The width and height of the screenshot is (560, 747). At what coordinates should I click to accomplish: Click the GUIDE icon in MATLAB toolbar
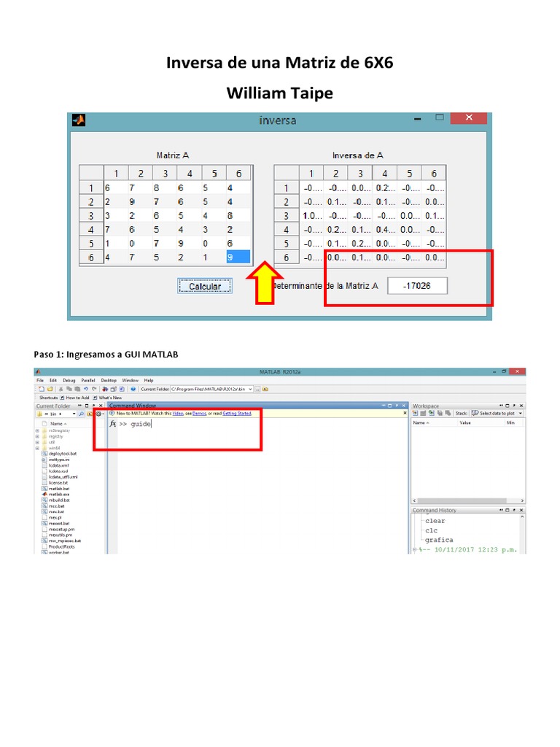[113, 390]
